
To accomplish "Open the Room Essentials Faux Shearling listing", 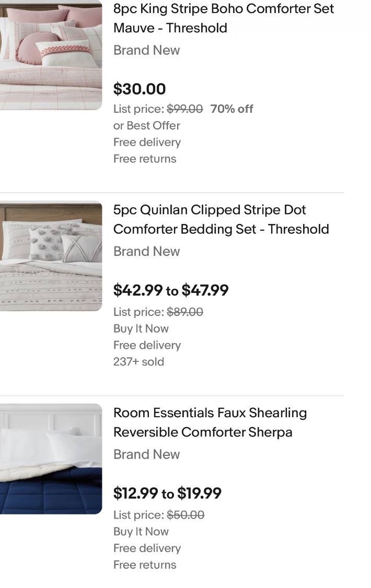I will [x=210, y=422].
